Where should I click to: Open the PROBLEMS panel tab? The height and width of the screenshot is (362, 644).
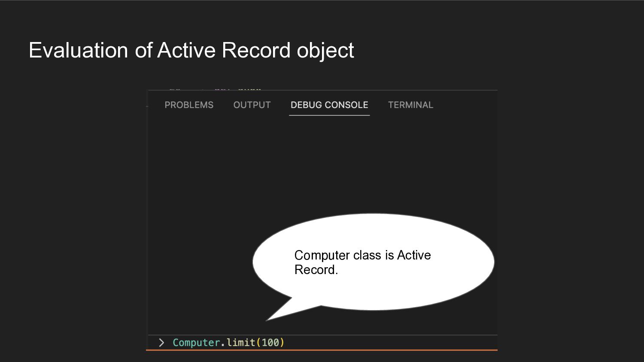[189, 105]
